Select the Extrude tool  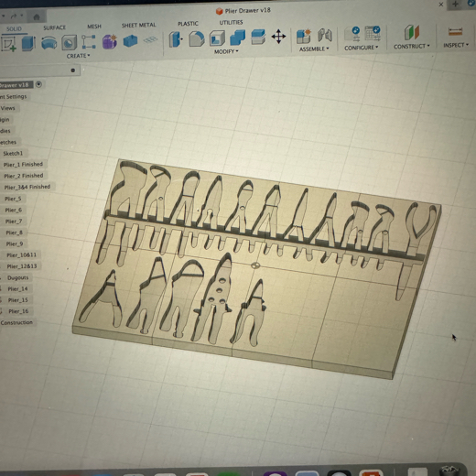pyautogui.click(x=28, y=43)
